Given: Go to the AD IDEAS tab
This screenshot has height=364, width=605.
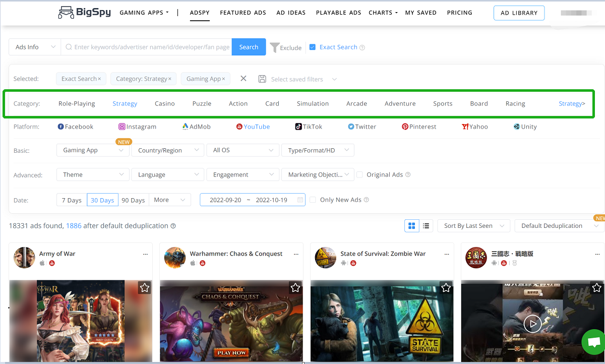Looking at the screenshot, I should pos(291,13).
